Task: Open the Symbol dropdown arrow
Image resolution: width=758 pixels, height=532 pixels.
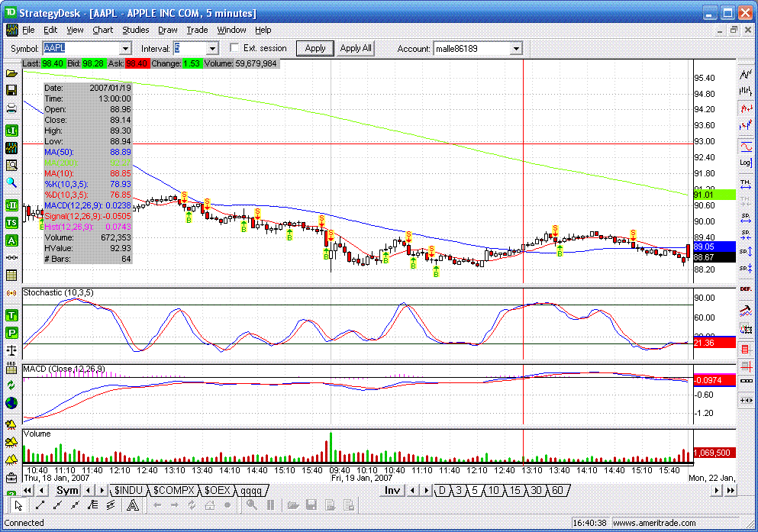Action: click(x=126, y=48)
